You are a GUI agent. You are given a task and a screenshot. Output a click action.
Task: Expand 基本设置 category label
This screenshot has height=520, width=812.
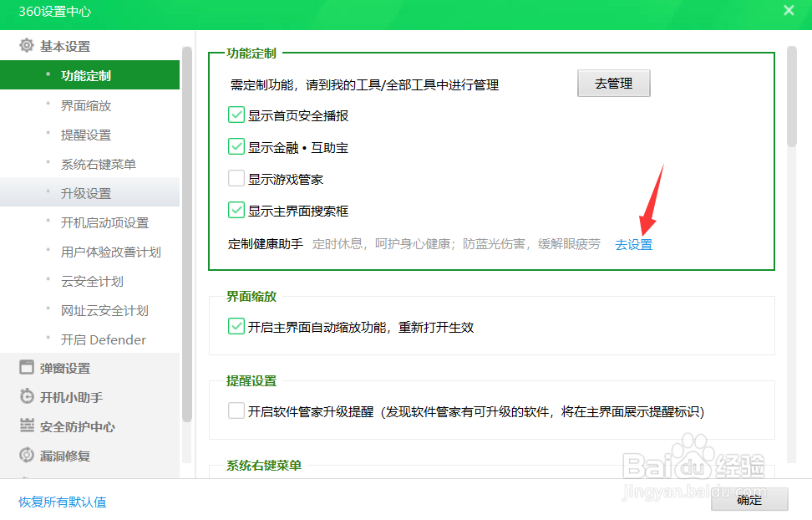coord(65,46)
